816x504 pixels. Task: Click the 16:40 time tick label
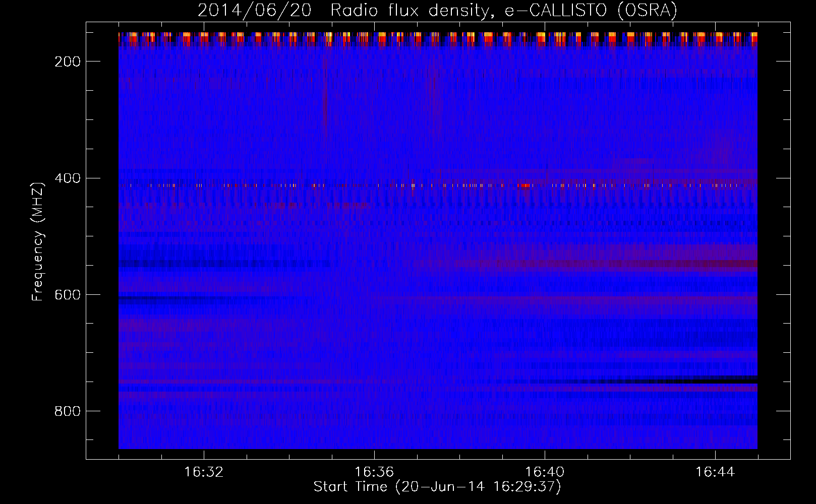(545, 472)
